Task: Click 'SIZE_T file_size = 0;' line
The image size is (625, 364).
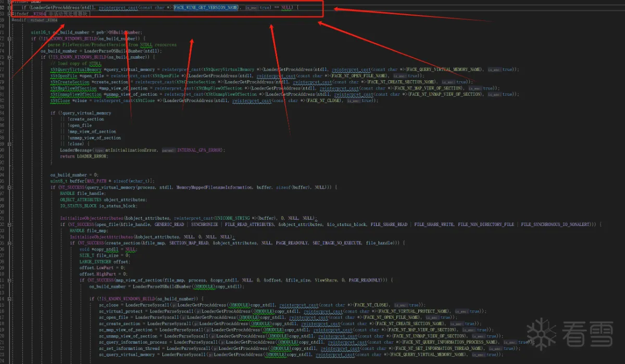Action: (105, 256)
